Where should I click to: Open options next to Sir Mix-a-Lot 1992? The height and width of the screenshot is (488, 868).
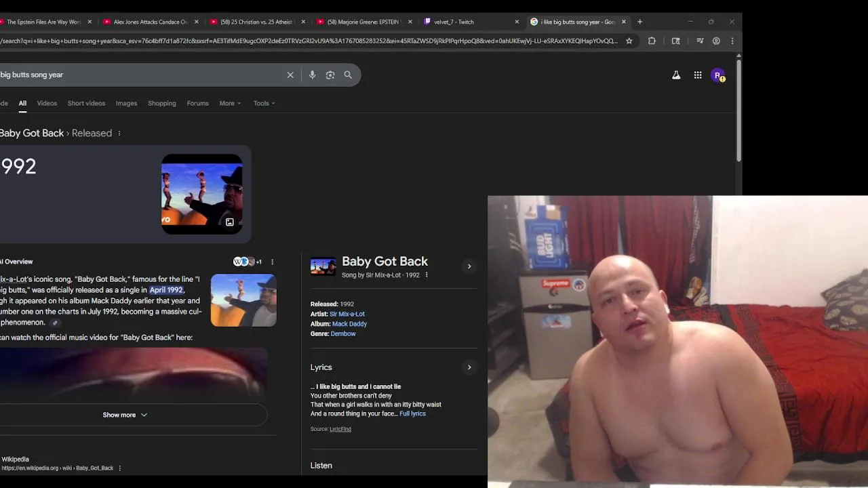(x=427, y=275)
